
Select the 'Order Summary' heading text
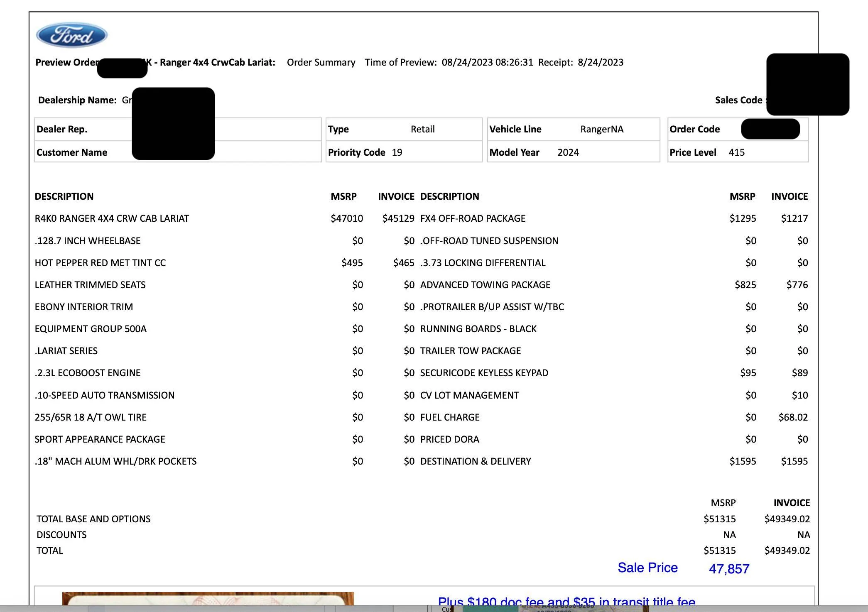click(321, 62)
